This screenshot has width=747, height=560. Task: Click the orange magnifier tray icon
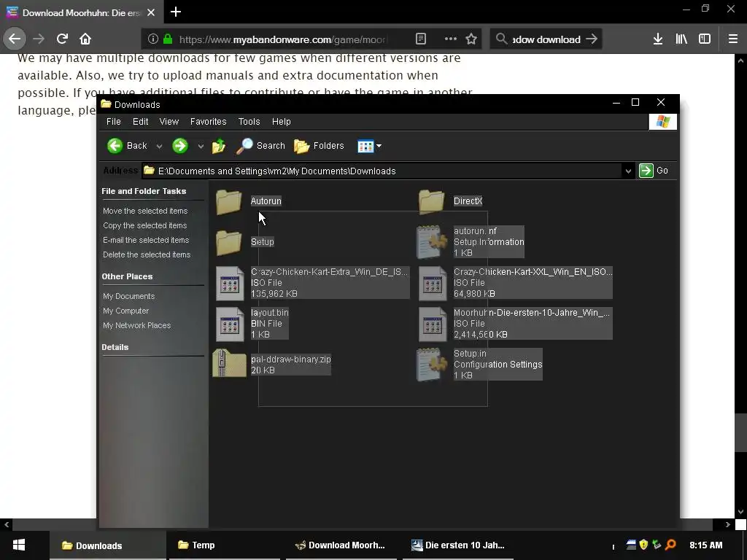(x=670, y=544)
